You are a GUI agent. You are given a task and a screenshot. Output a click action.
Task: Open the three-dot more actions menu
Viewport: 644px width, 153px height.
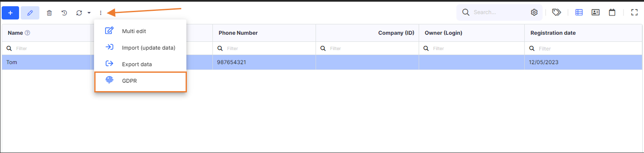(x=101, y=13)
